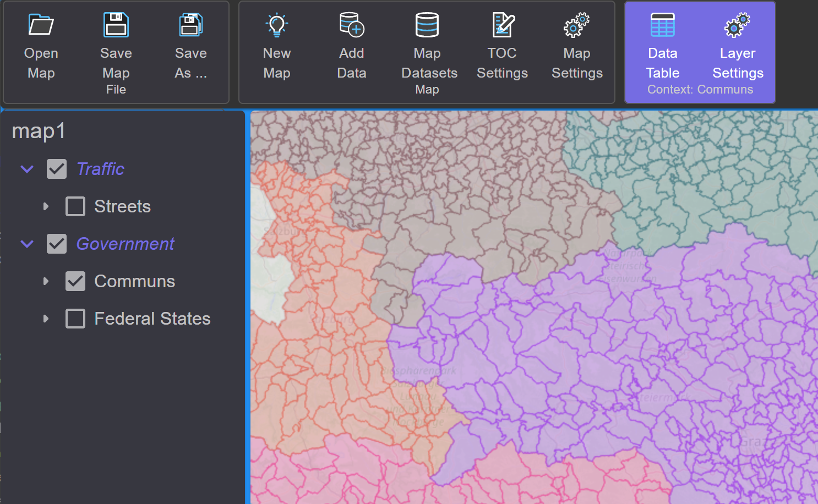The height and width of the screenshot is (504, 818).
Task: Collapse the Traffic group chevron
Action: click(x=27, y=169)
